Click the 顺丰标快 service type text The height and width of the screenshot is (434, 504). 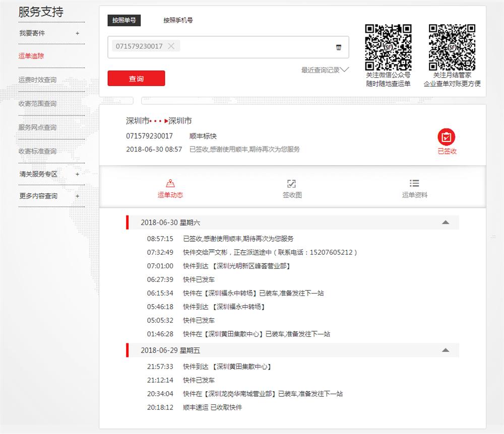point(203,136)
